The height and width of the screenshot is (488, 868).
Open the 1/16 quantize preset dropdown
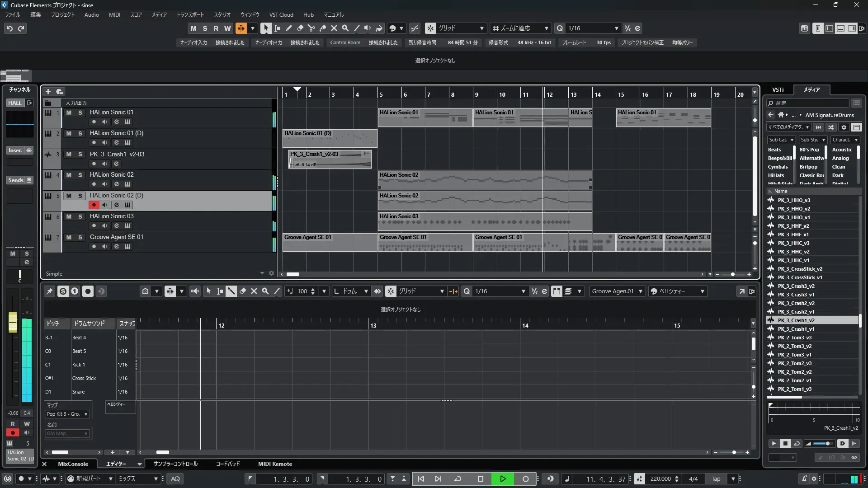coord(616,28)
